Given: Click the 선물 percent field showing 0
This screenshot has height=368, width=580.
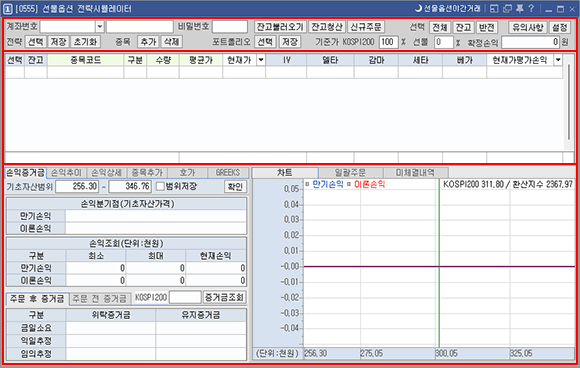Looking at the screenshot, I should 444,42.
